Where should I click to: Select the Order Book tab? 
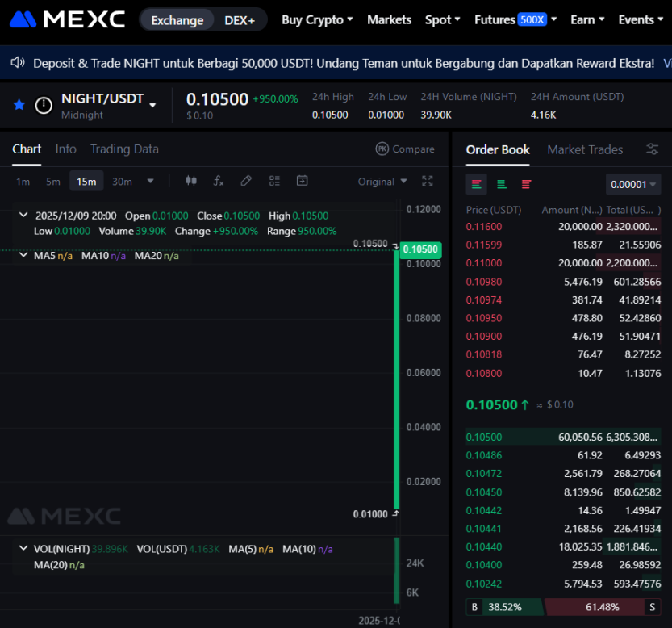pyautogui.click(x=498, y=149)
